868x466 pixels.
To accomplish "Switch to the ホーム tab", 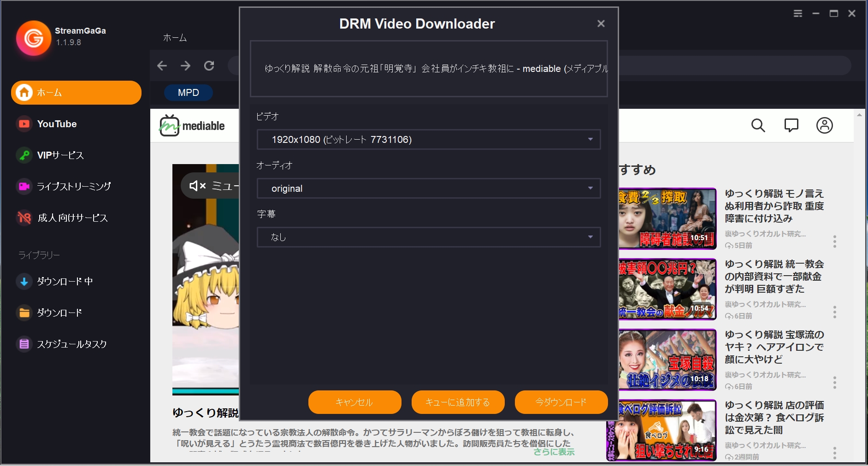I will (174, 38).
